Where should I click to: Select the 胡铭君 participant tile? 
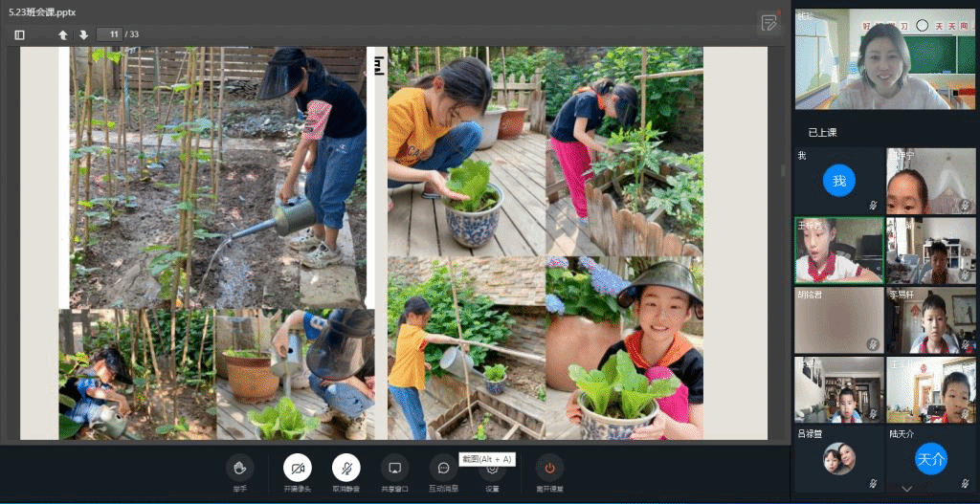tap(838, 320)
